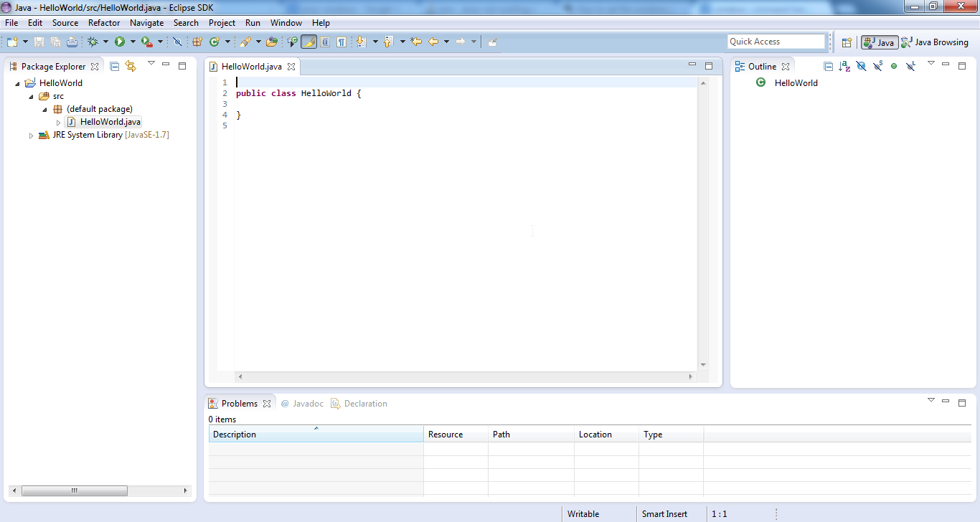The width and height of the screenshot is (980, 522).
Task: Switch to Java Browsing perspective
Action: tap(935, 42)
